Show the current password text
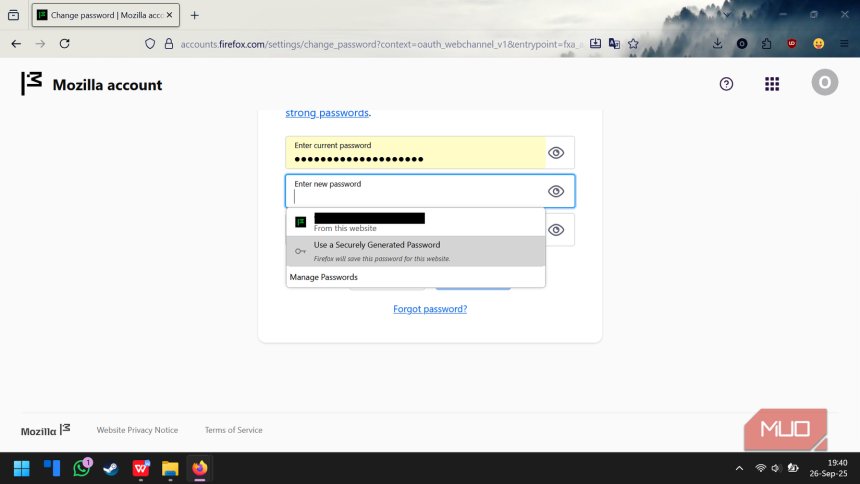This screenshot has height=484, width=860. (x=556, y=153)
